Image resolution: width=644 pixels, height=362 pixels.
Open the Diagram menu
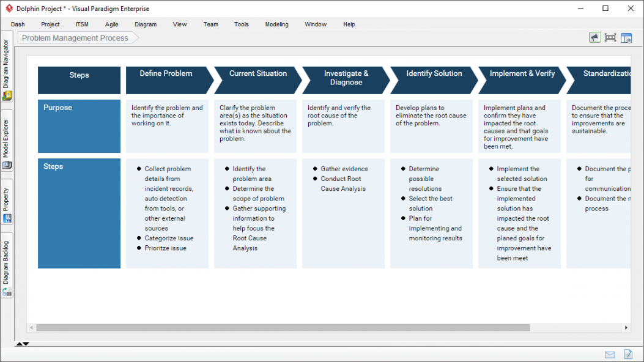[146, 24]
